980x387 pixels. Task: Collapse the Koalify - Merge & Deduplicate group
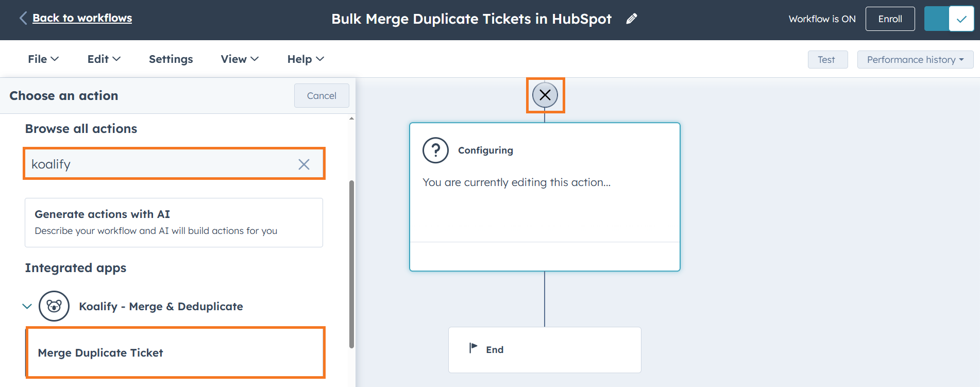(27, 306)
